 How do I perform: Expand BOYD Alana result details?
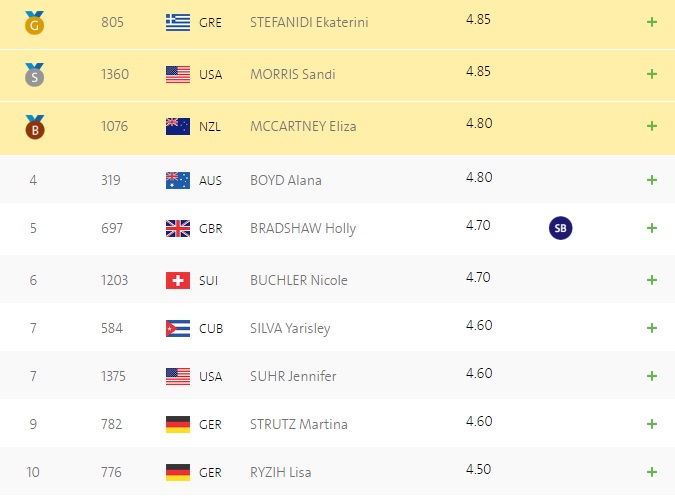click(652, 180)
